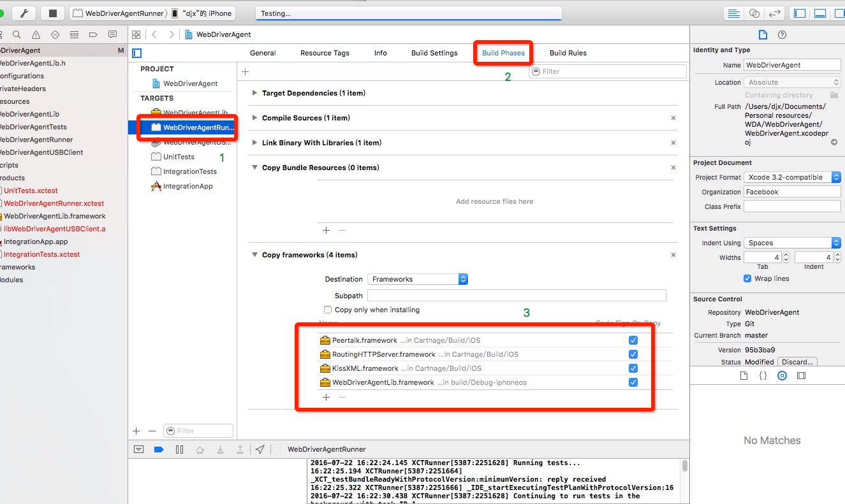Open the Destination Frameworks dropdown
Image resolution: width=845 pixels, height=504 pixels.
(x=418, y=279)
